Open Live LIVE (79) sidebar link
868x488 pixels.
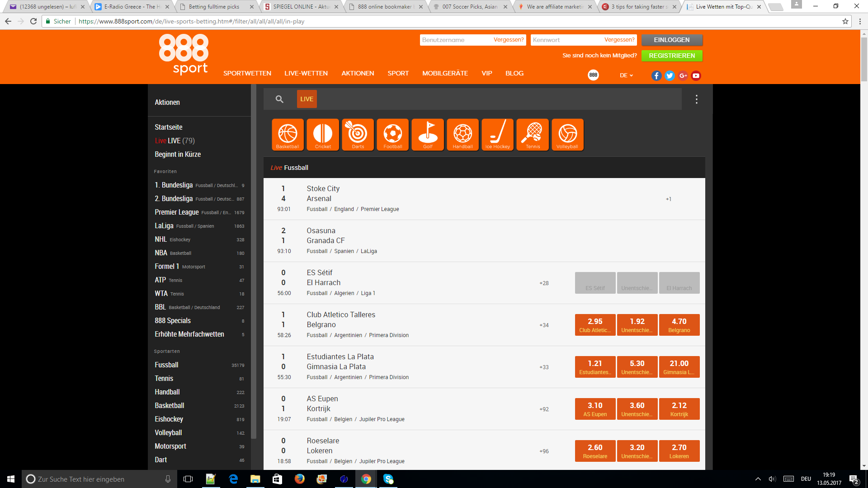point(175,141)
